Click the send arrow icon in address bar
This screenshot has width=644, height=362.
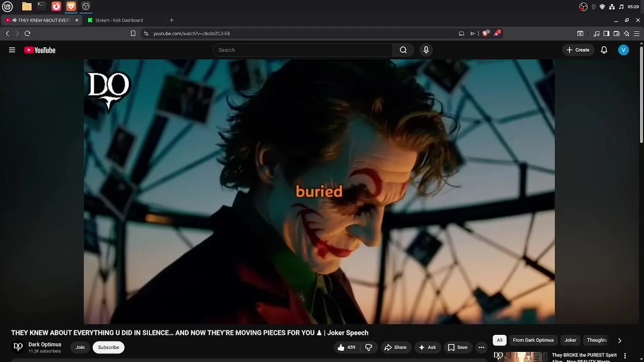click(x=472, y=33)
